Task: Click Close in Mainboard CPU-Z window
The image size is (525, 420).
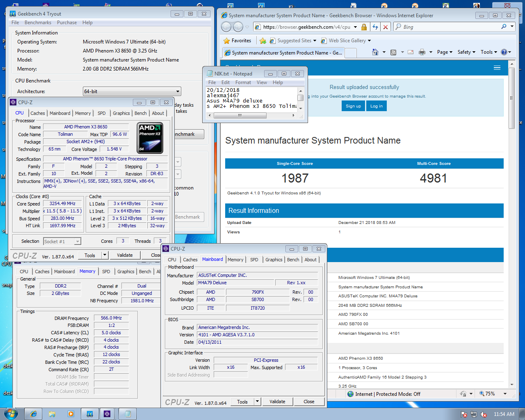Action: tap(309, 402)
